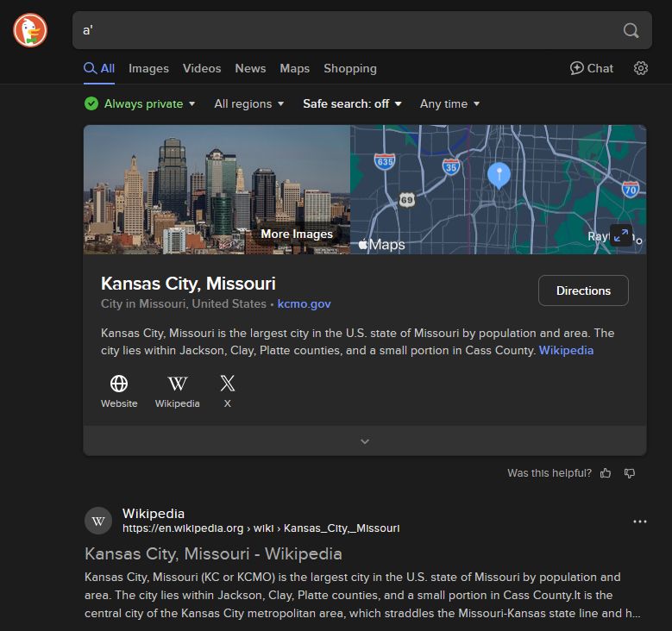Open the kcmo.gov link
The width and height of the screenshot is (672, 631).
(x=304, y=303)
